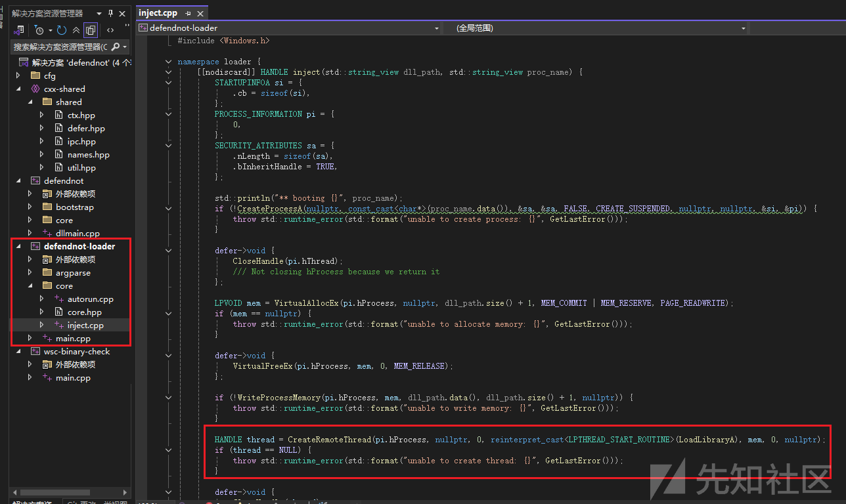
Task: Select defer.hpp in the tree
Action: pyautogui.click(x=86, y=129)
